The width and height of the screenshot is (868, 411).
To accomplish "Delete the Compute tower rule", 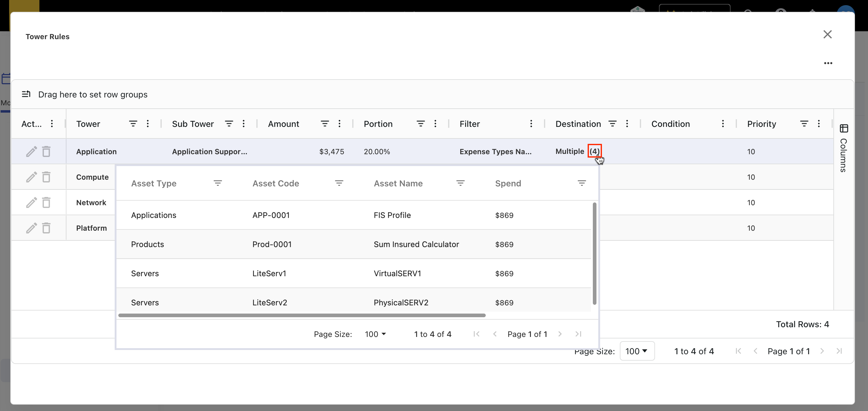I will (x=46, y=177).
